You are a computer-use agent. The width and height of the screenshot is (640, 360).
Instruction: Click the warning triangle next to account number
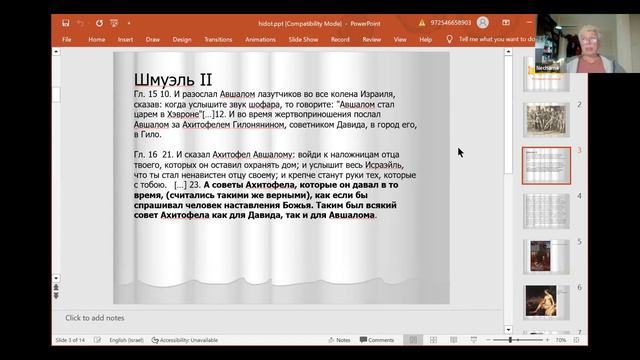[422, 23]
